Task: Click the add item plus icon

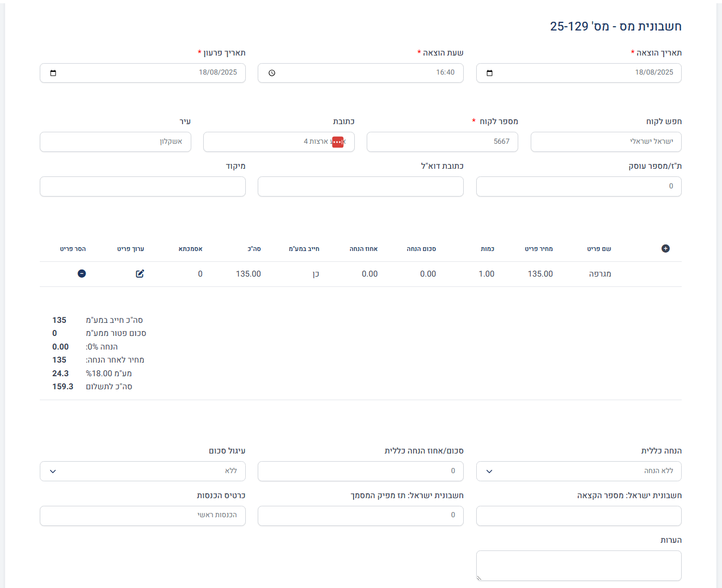Action: point(665,248)
